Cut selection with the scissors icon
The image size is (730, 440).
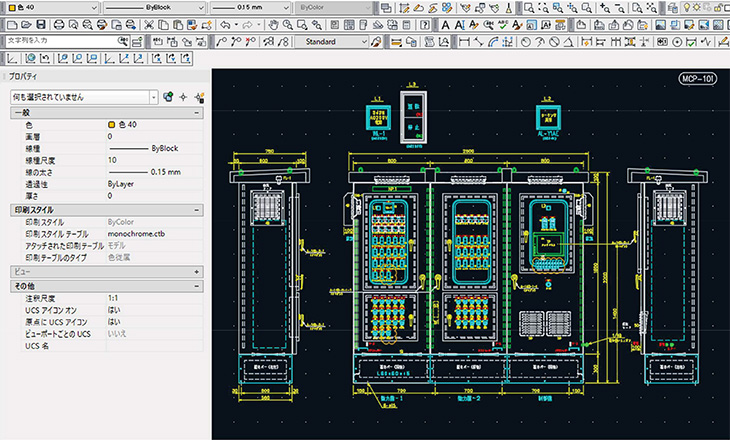tap(149, 25)
